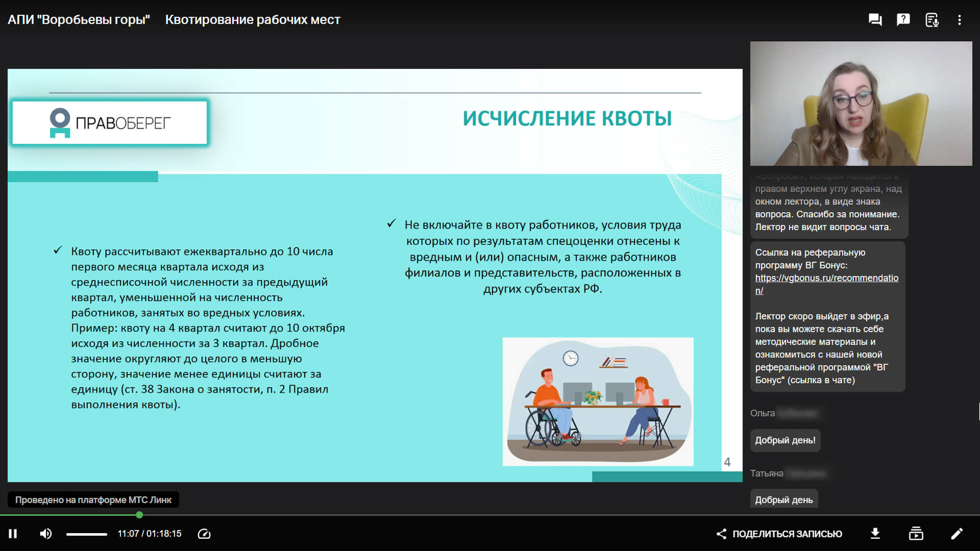Open the vgbonus.ru referral link
This screenshot has height=551, width=980.
(x=826, y=279)
